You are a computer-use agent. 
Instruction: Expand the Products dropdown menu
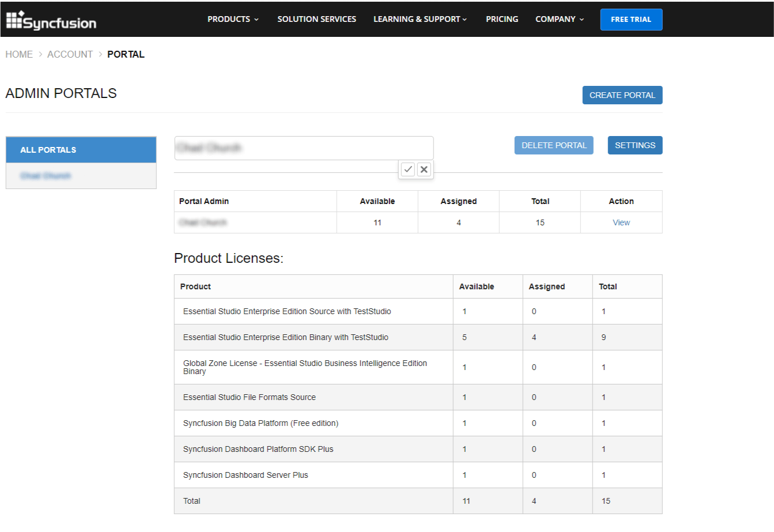233,19
